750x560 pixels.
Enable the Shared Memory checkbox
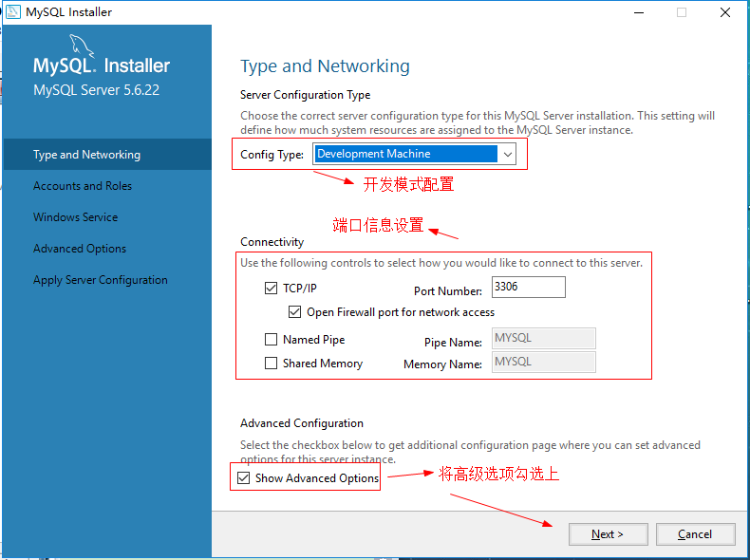(x=271, y=363)
